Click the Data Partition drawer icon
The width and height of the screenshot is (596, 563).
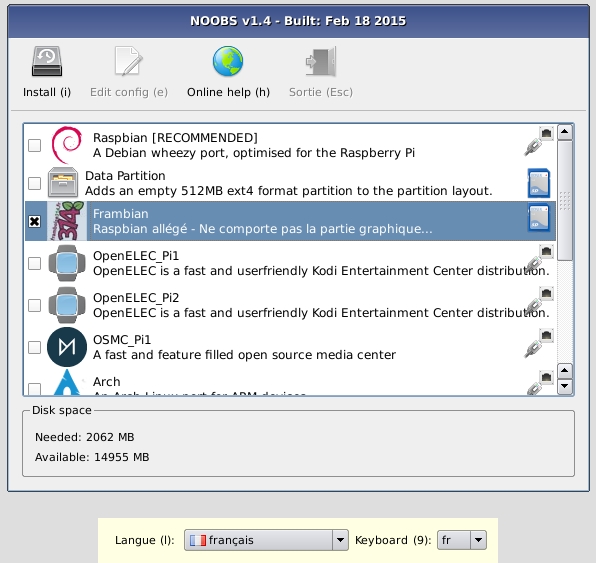[63, 183]
